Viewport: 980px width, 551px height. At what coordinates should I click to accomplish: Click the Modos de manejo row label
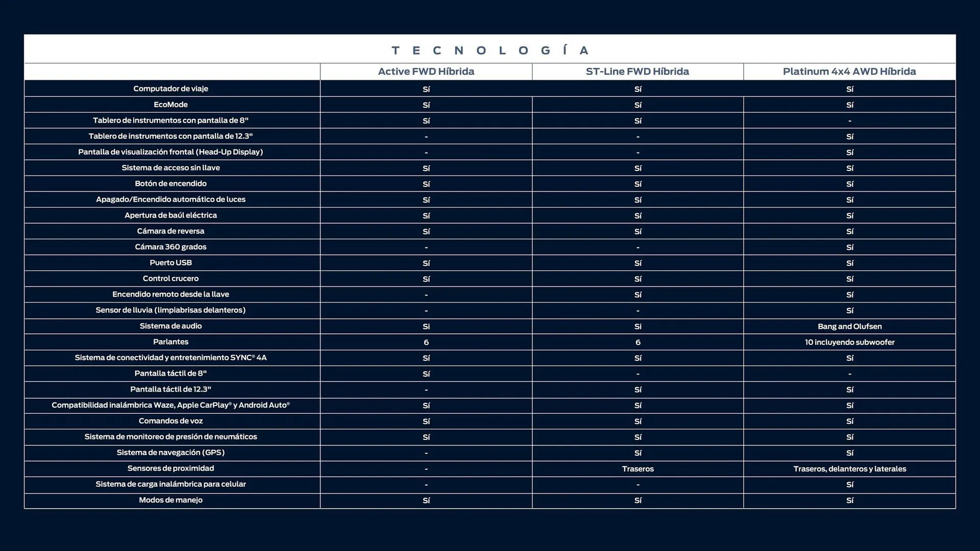pos(170,500)
